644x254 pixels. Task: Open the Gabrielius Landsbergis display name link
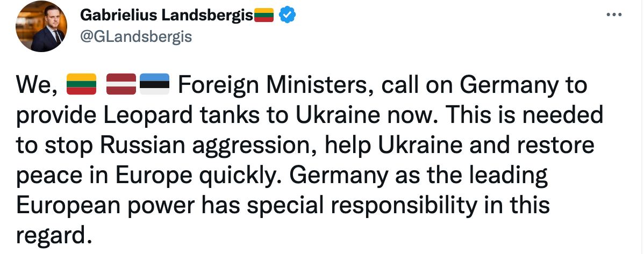point(167,16)
